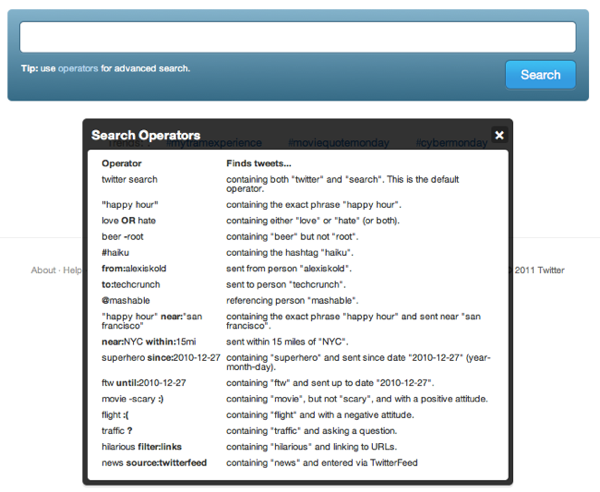Select the "beer -root" operator
Screen dimensions: 600x492
[x=122, y=237]
